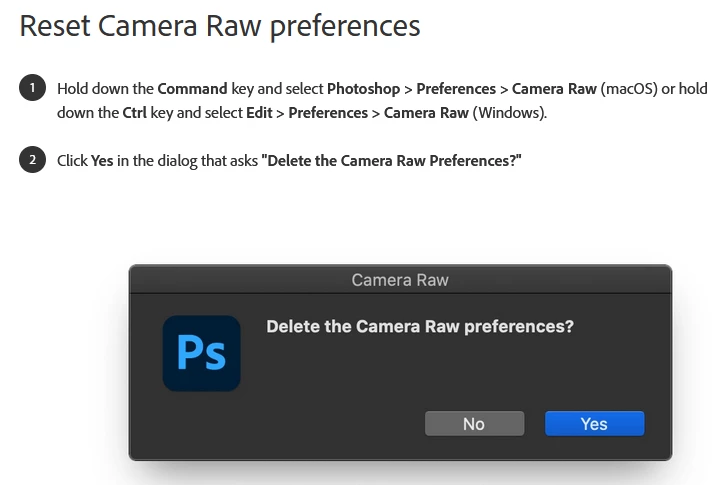Click Preferences right after Photoshop in step 1
Viewport: 718px width, 485px height.
pyautogui.click(x=456, y=89)
